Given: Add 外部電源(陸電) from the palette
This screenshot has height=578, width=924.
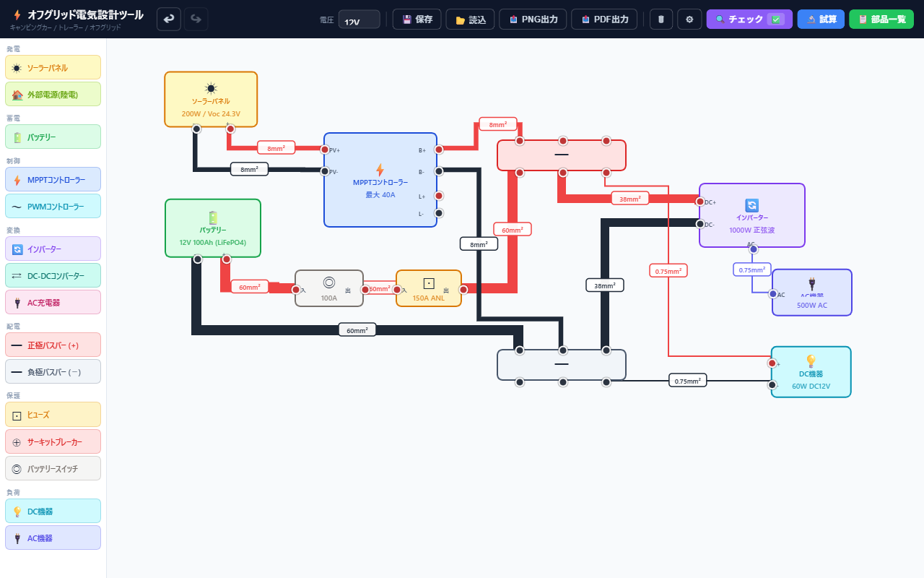Looking at the screenshot, I should [53, 94].
